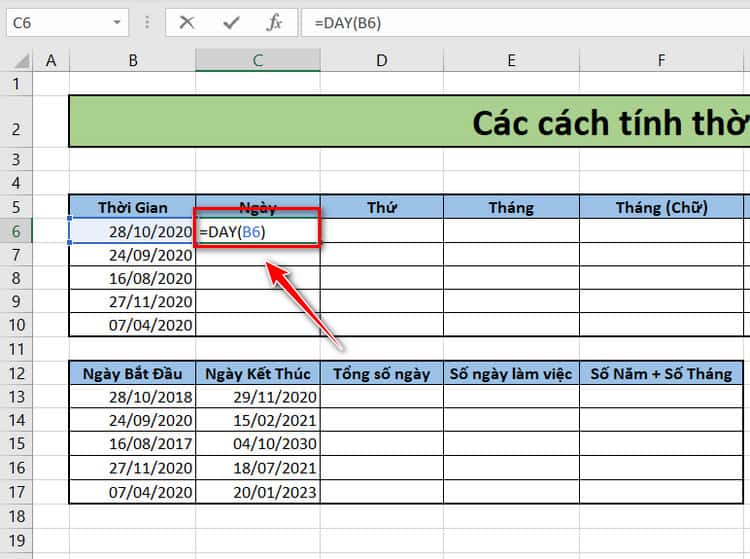Click the 'Số Năm + Số Tháng' header
750x559 pixels.
tap(661, 373)
